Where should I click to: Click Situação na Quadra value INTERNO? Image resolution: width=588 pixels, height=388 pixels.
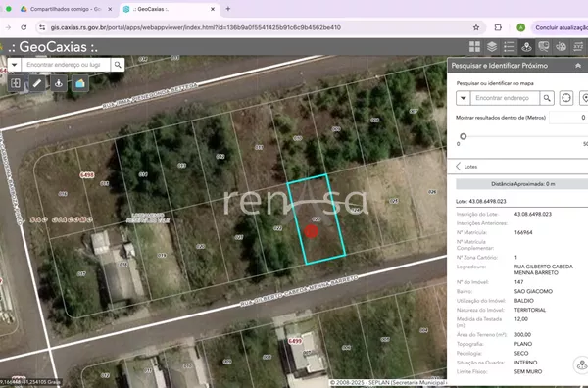click(525, 363)
